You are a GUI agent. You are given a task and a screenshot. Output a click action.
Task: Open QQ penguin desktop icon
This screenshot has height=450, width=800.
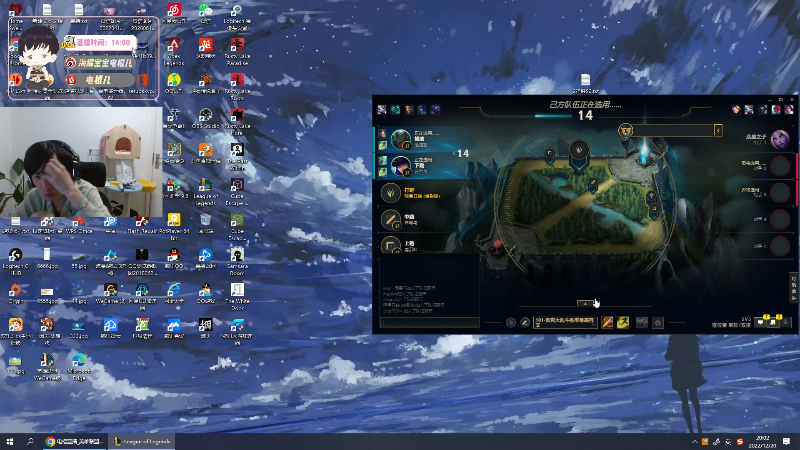(x=174, y=258)
